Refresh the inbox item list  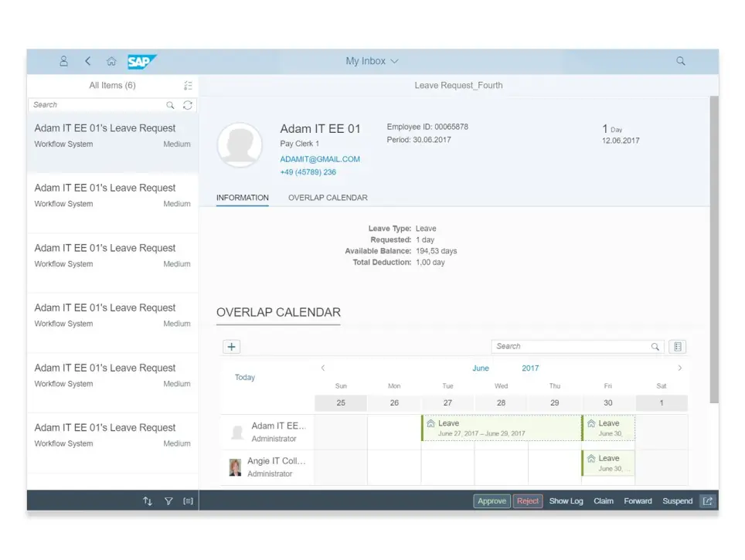[x=188, y=105]
